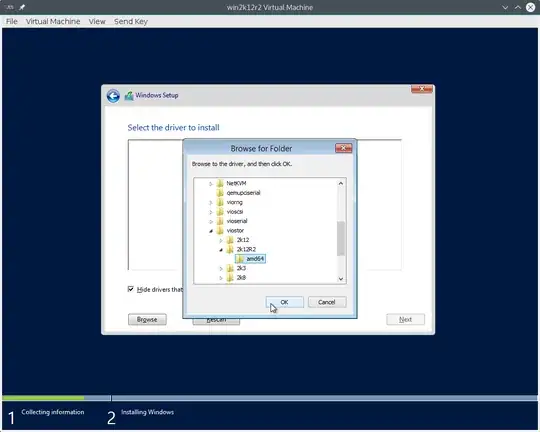Select the viorng folder icon
The width and height of the screenshot is (540, 432).
[x=220, y=202]
